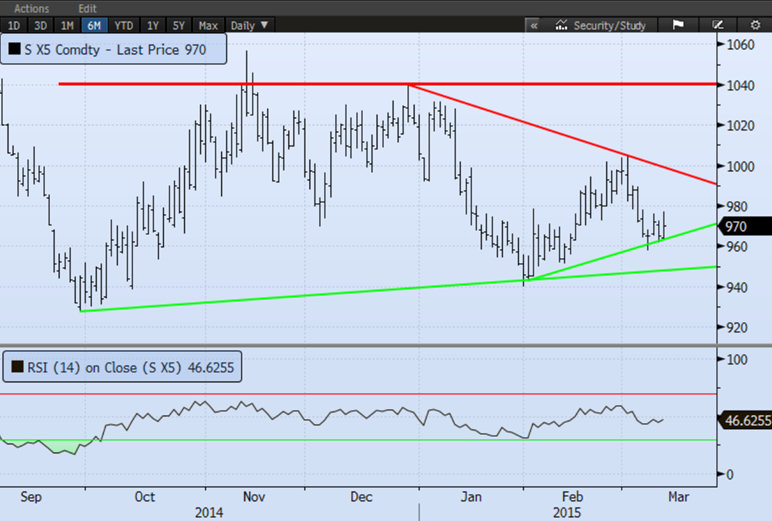Select the 1D time range
The width and height of the screenshot is (772, 521).
coord(13,24)
